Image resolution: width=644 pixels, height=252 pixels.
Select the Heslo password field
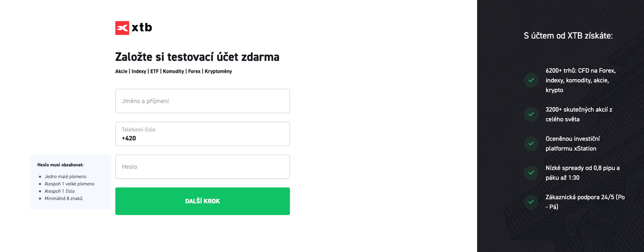[x=202, y=167]
